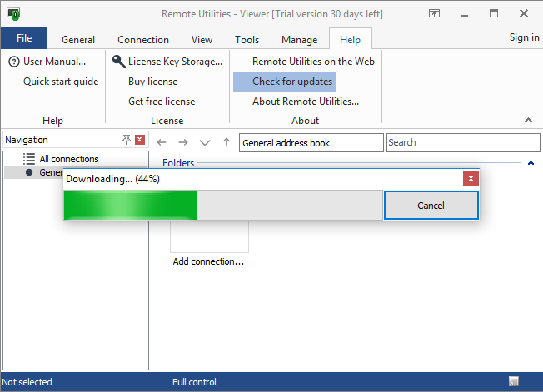Open Remote Utilities on the Web
This screenshot has height=392, width=543.
313,62
